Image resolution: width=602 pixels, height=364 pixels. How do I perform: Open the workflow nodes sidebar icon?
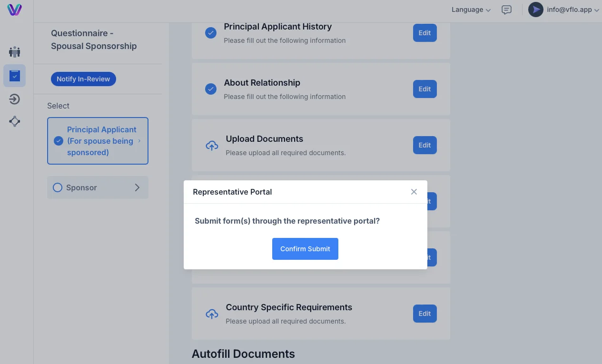click(x=15, y=121)
